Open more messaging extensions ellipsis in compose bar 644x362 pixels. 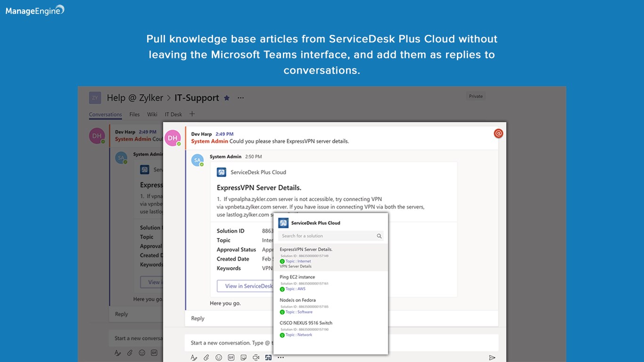(x=281, y=358)
